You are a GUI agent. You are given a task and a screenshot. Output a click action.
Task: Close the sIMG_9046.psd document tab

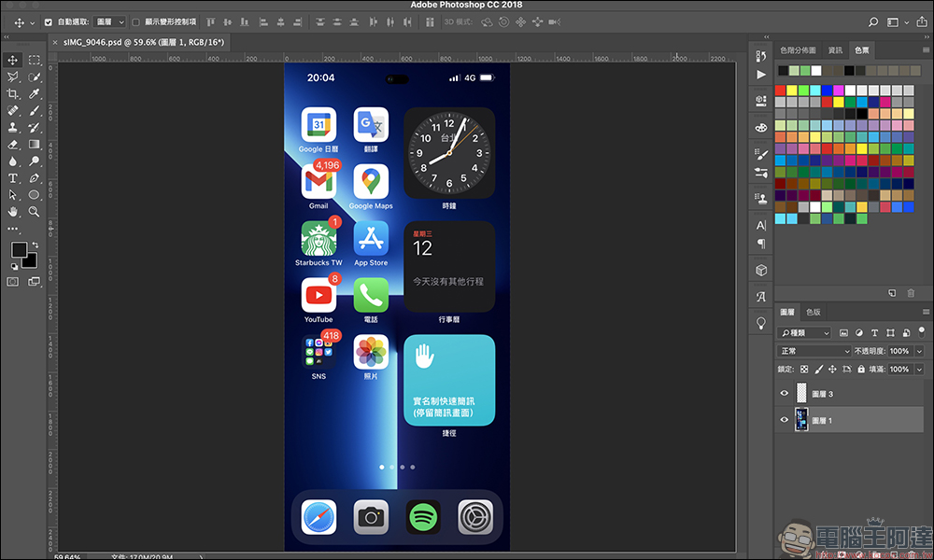pyautogui.click(x=55, y=42)
